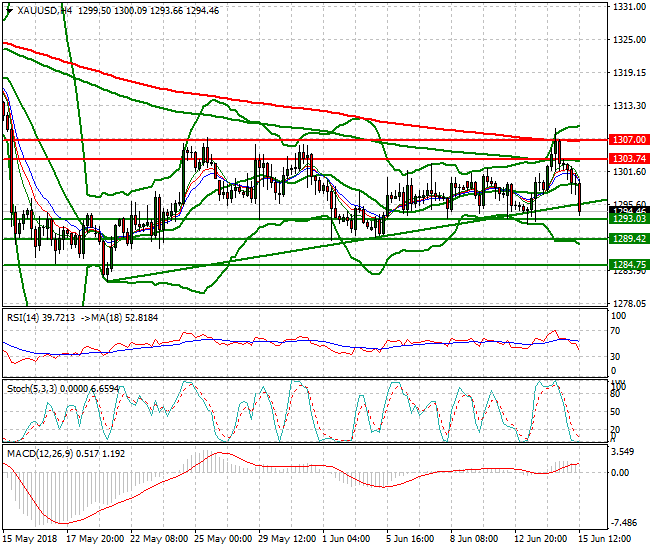Click the 1278.05 price axis value
The width and height of the screenshot is (650, 550).
[x=629, y=304]
